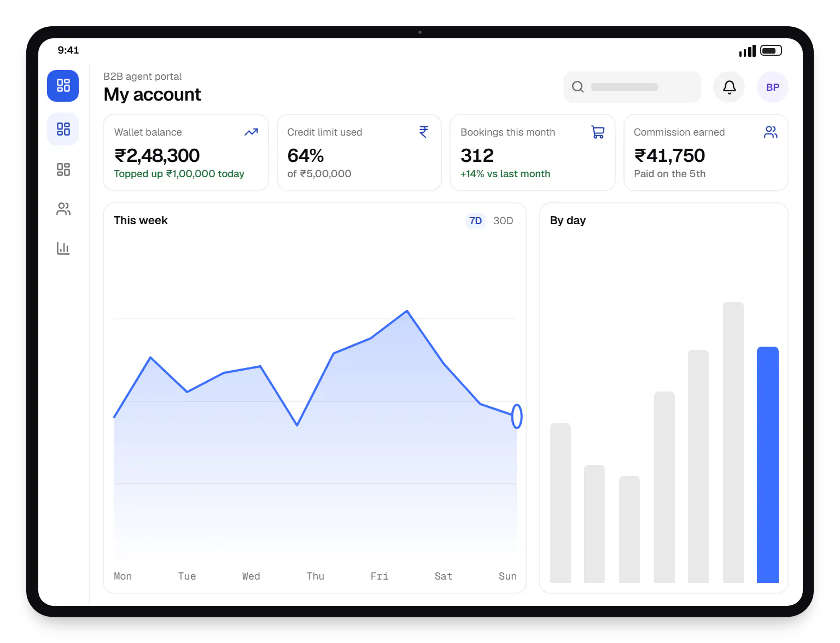The height and width of the screenshot is (643, 840).
Task: Switch the chart to the 7D range
Action: pyautogui.click(x=476, y=221)
